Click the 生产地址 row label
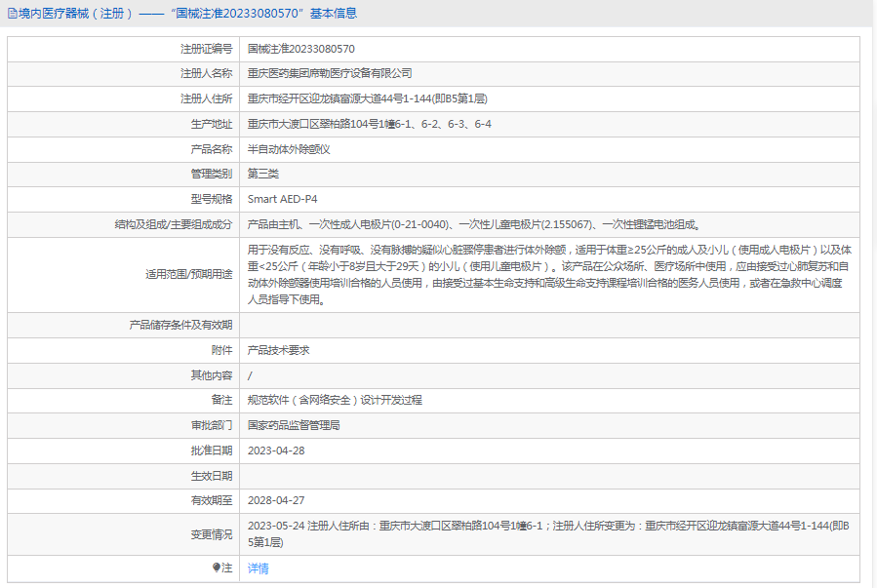 pyautogui.click(x=212, y=124)
